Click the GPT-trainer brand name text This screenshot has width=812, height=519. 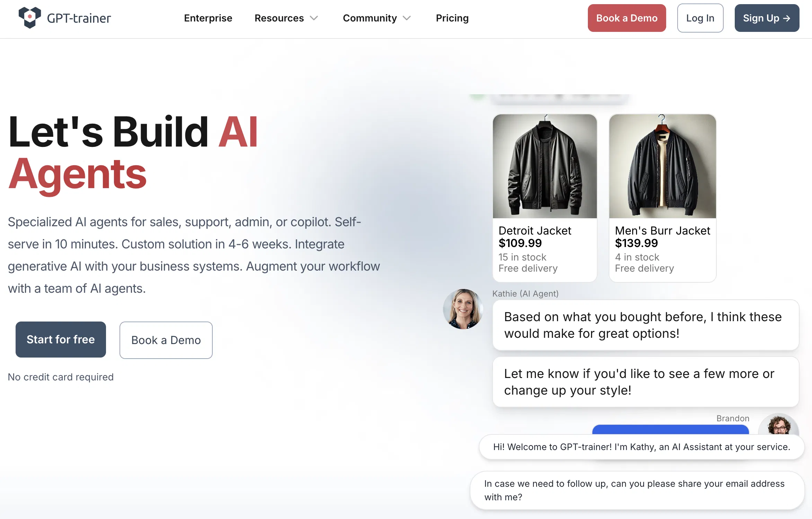click(x=79, y=18)
